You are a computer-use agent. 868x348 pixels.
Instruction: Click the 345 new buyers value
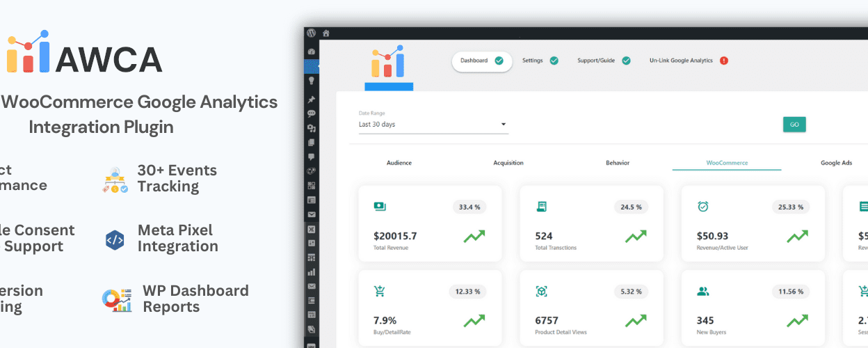point(705,321)
